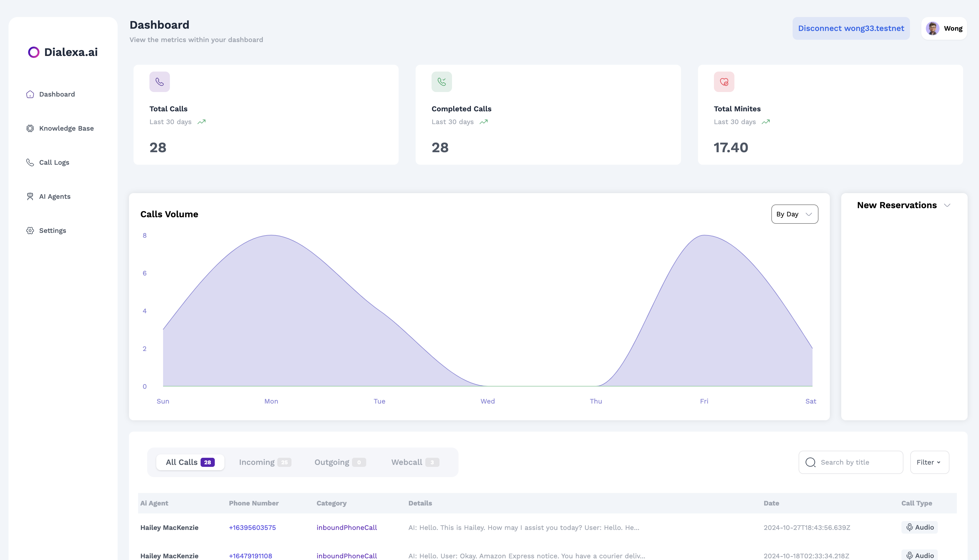Click the gear icon beside Settings

[30, 231]
